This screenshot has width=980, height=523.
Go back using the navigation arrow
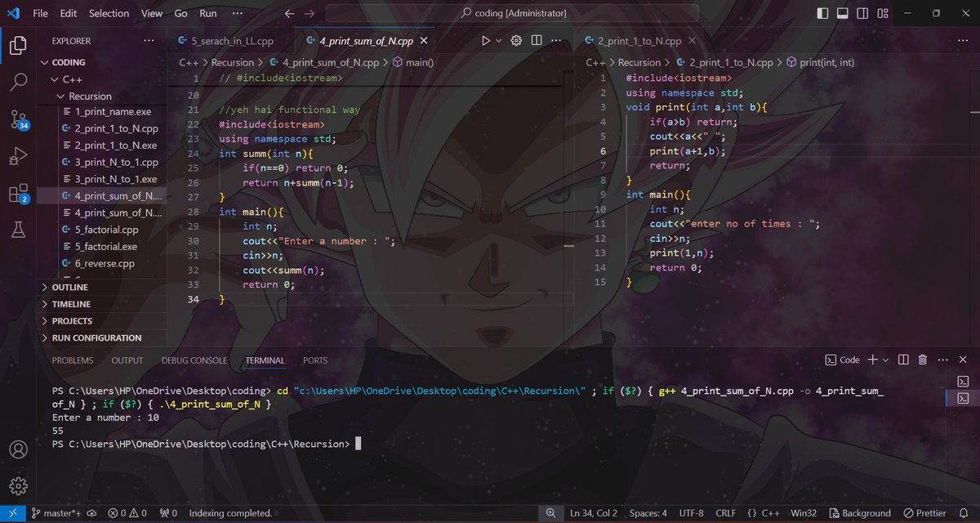[x=289, y=13]
